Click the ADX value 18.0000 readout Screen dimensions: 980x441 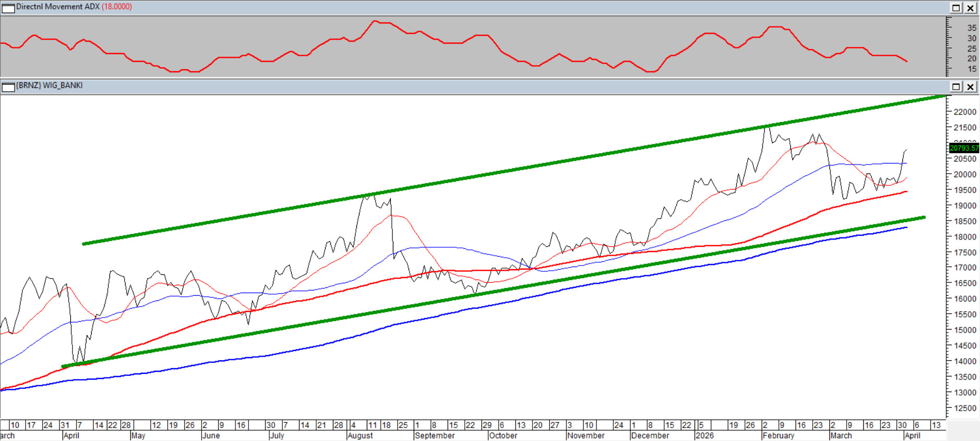(x=117, y=7)
